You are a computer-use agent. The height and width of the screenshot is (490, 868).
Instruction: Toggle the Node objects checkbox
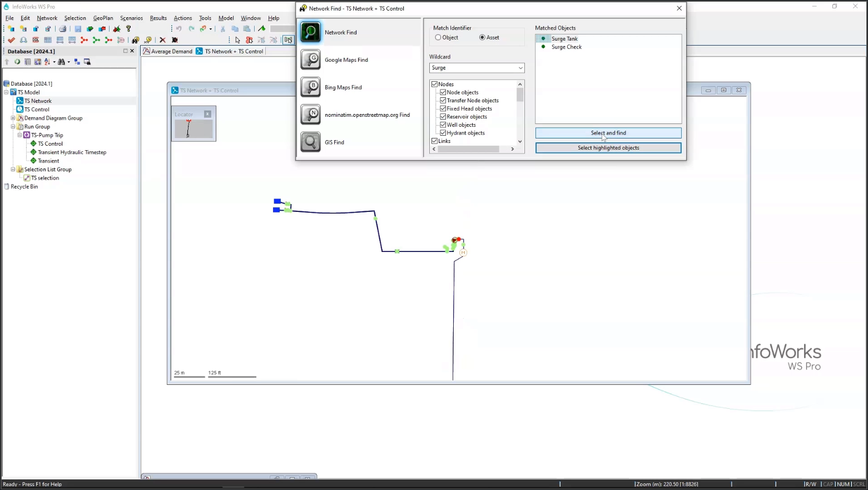443,92
